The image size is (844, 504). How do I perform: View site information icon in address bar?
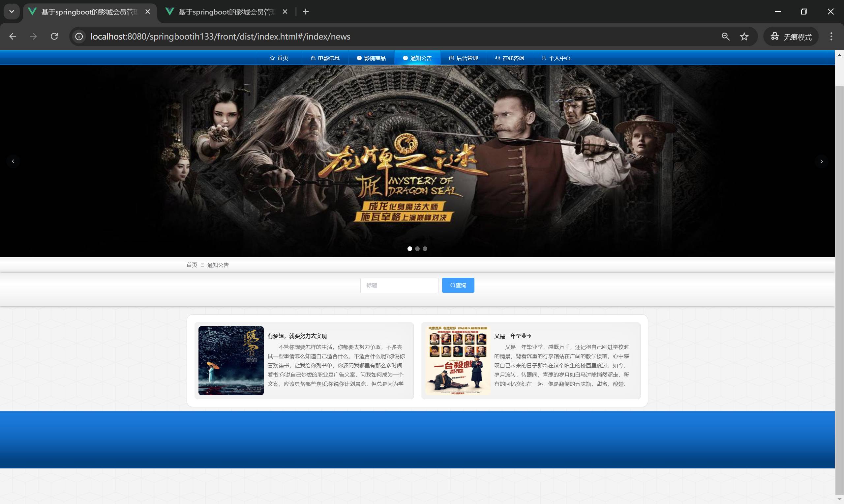[x=79, y=36]
